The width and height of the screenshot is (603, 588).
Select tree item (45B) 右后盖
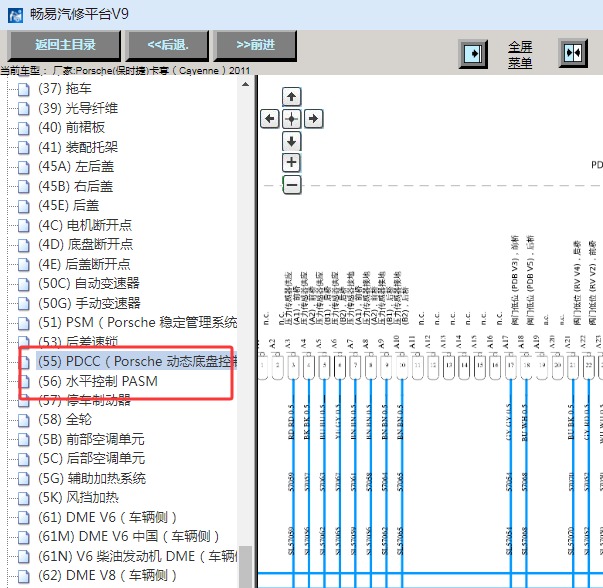point(75,186)
